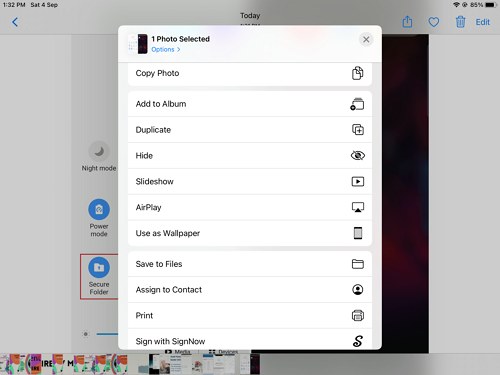Viewport: 500px width, 375px height.
Task: Choose Duplicate from the share sheet
Action: pos(250,130)
